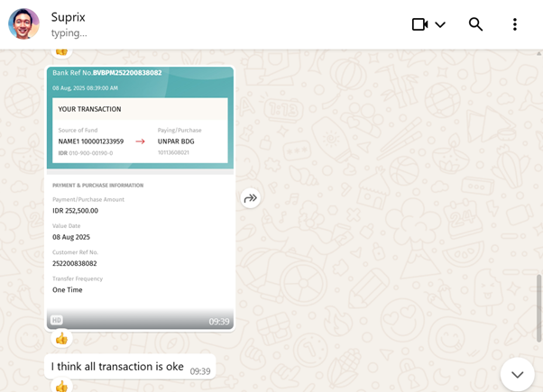
Task: Click thumbs-up reaction under text message
Action: click(x=61, y=386)
